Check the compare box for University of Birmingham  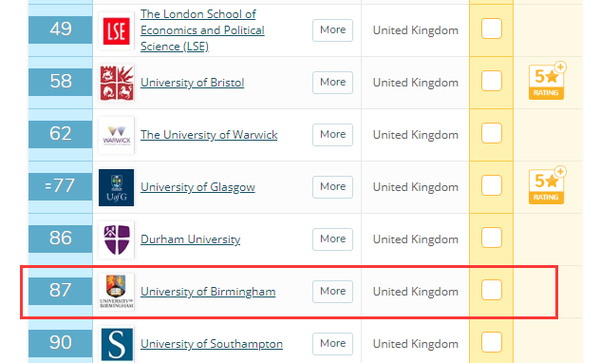[x=491, y=290]
